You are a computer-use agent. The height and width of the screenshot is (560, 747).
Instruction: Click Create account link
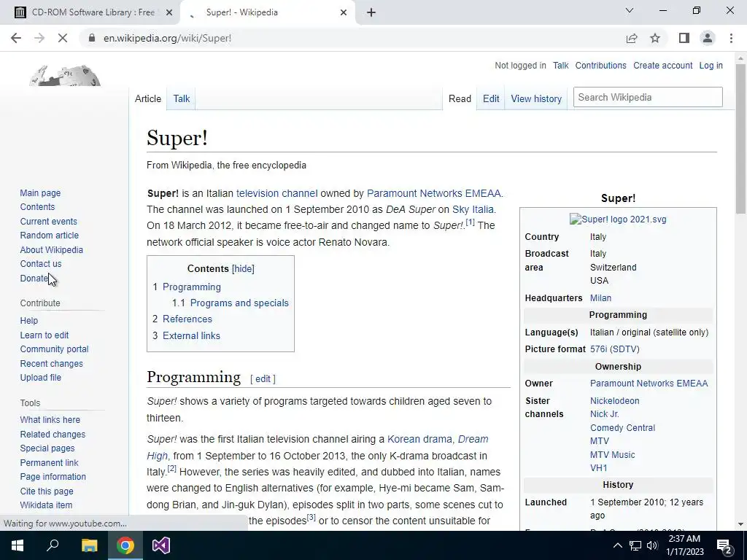[x=662, y=66]
